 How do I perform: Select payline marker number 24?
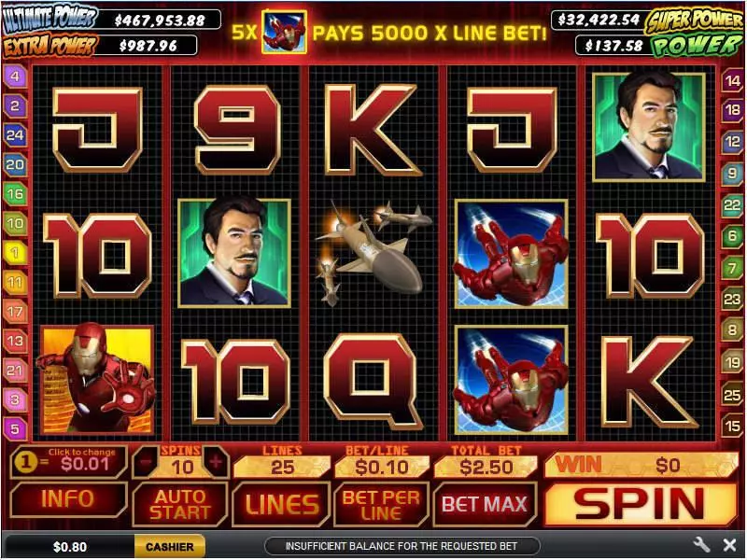(15, 135)
